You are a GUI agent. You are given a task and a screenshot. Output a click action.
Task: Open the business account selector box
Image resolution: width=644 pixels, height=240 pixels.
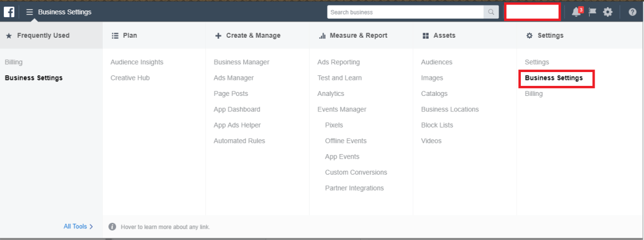532,12
